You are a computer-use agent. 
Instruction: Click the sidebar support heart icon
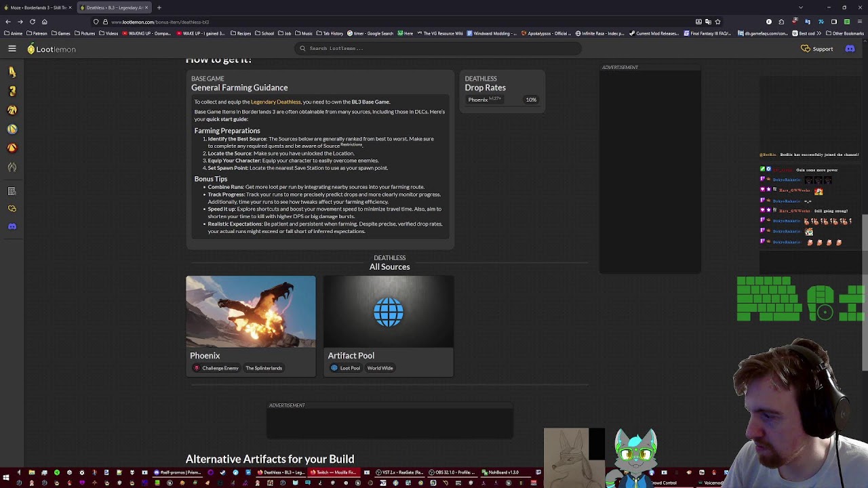(12, 209)
